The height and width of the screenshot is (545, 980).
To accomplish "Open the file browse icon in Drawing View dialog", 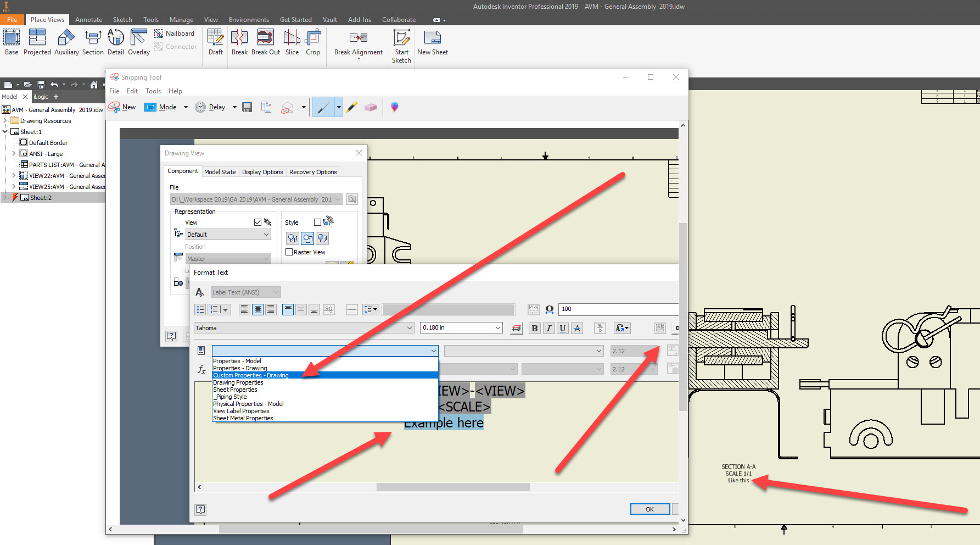I will 351,199.
